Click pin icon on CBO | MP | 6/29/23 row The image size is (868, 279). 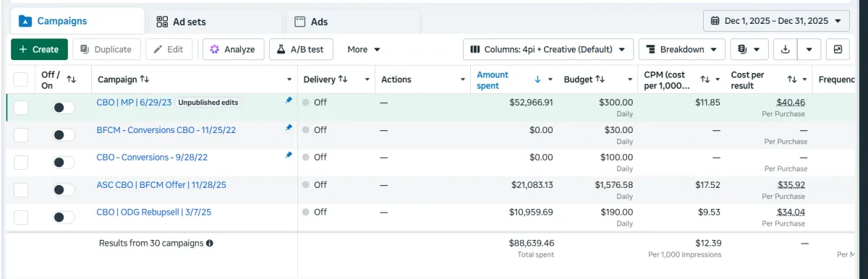click(x=289, y=100)
